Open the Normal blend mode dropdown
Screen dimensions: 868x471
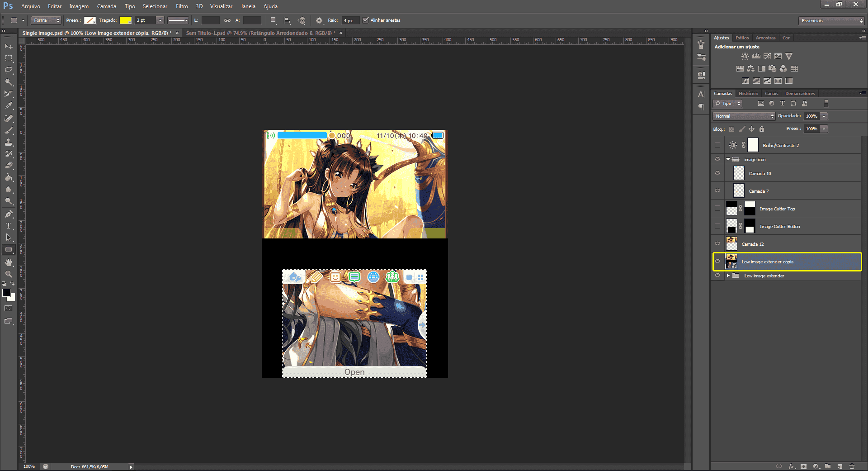pos(744,116)
